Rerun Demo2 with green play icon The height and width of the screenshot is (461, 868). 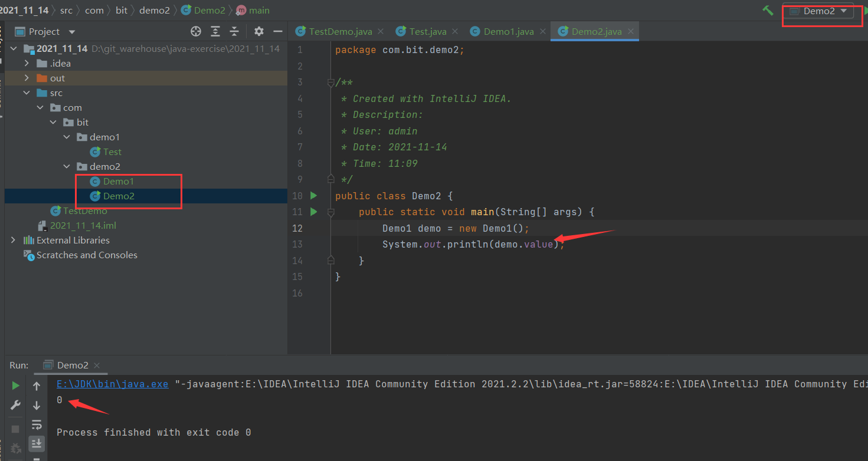click(15, 386)
